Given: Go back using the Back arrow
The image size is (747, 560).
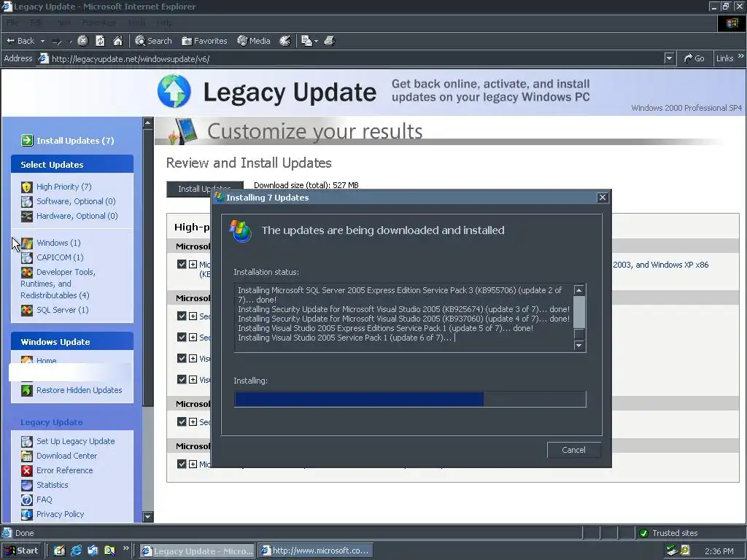Looking at the screenshot, I should pos(20,41).
